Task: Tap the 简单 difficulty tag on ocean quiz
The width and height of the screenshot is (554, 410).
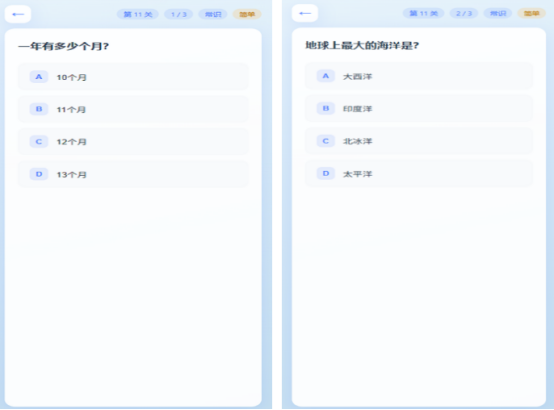Action: pos(532,13)
